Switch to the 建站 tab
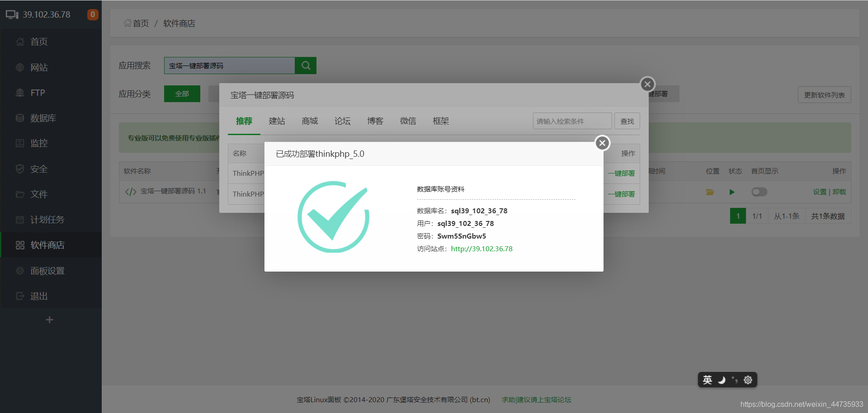Screen dimensions: 868x413 (277, 121)
